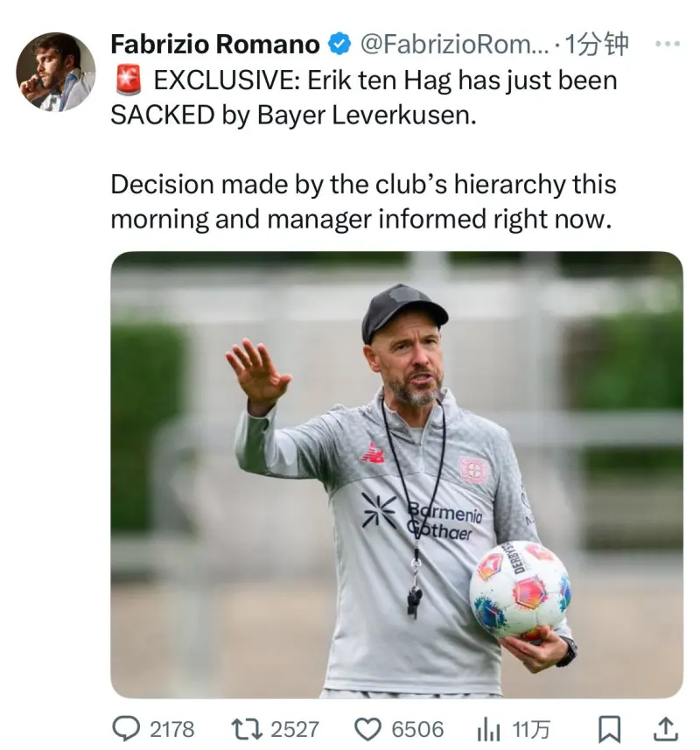Click the red siren emoji in the tweet
The image size is (700, 750).
tap(128, 81)
